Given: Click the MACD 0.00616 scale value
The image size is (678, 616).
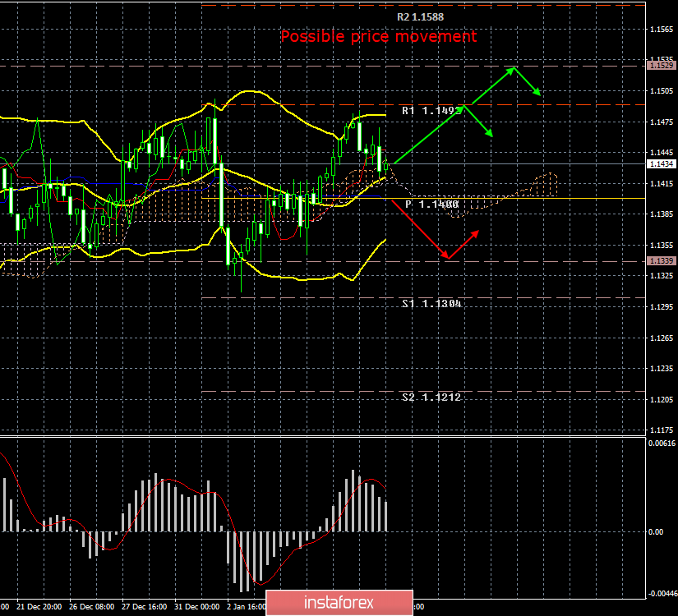Looking at the screenshot, I should [x=662, y=443].
